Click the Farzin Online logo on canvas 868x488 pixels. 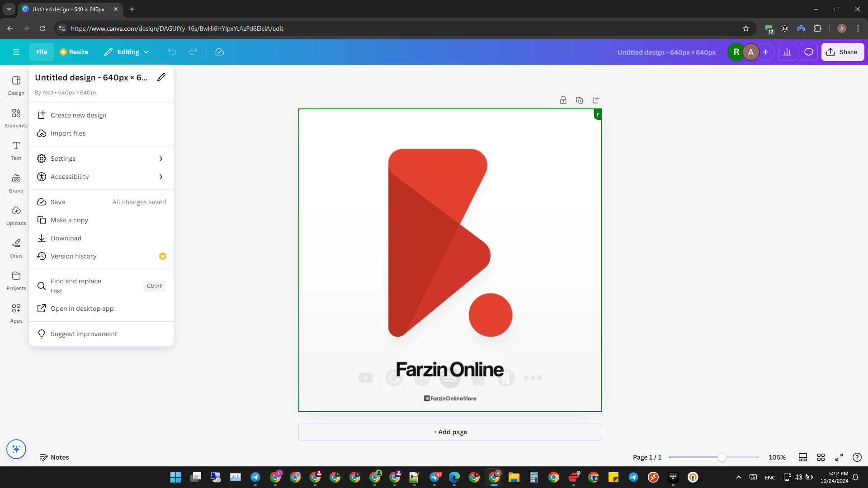(450, 243)
